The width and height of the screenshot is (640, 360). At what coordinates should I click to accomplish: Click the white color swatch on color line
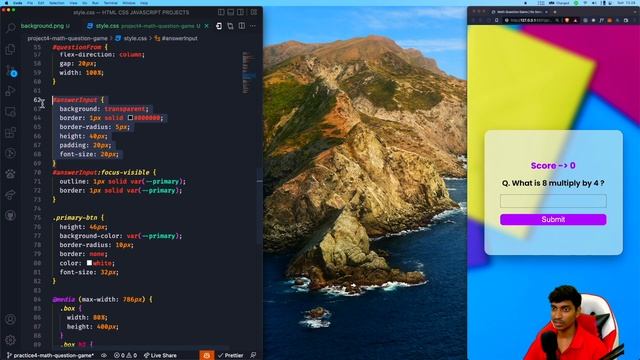(89, 263)
